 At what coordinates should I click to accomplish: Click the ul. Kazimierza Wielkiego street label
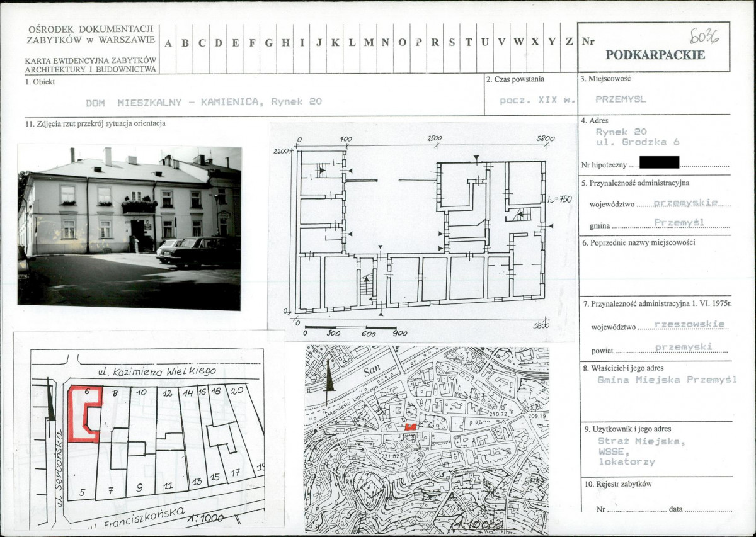tap(157, 371)
